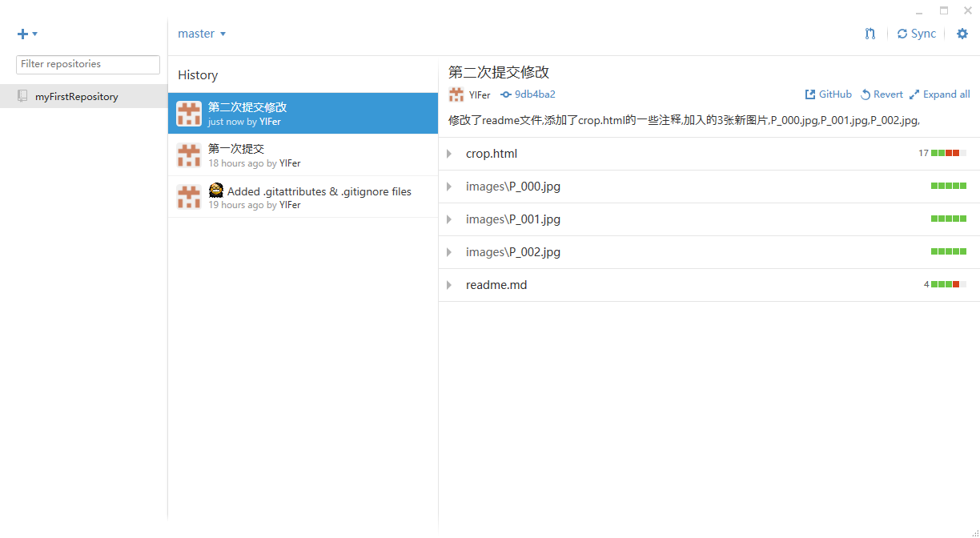980x538 pixels.
Task: Click the YIFer author avatar in the commit header
Action: click(x=456, y=94)
